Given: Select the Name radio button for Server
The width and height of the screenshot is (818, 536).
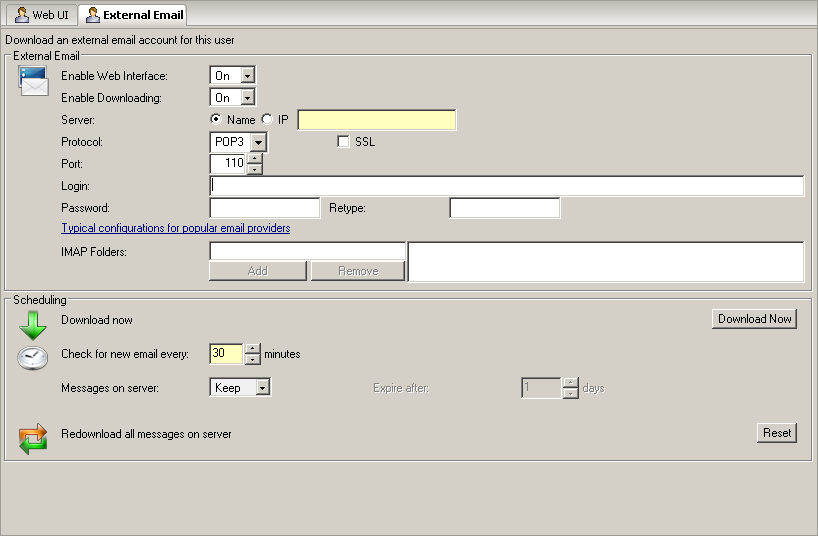Looking at the screenshot, I should click(216, 120).
